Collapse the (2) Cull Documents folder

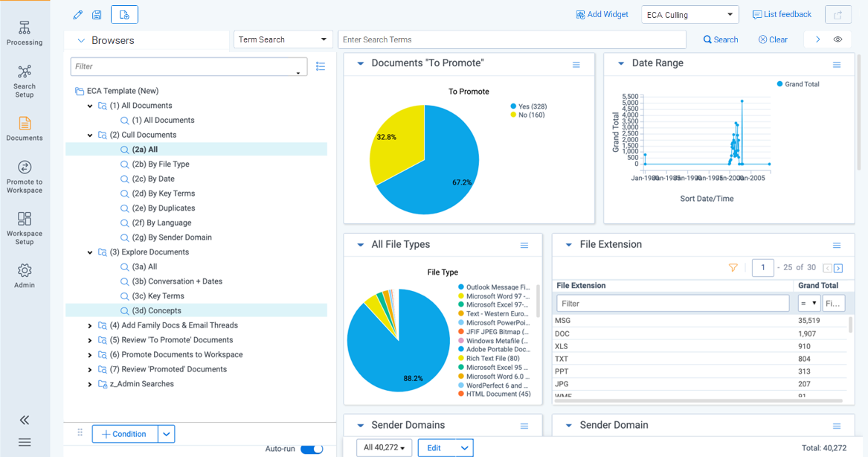pos(90,135)
